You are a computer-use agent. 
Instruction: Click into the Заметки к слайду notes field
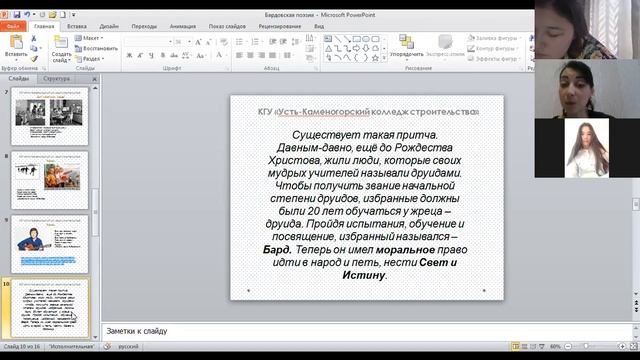pos(367,331)
